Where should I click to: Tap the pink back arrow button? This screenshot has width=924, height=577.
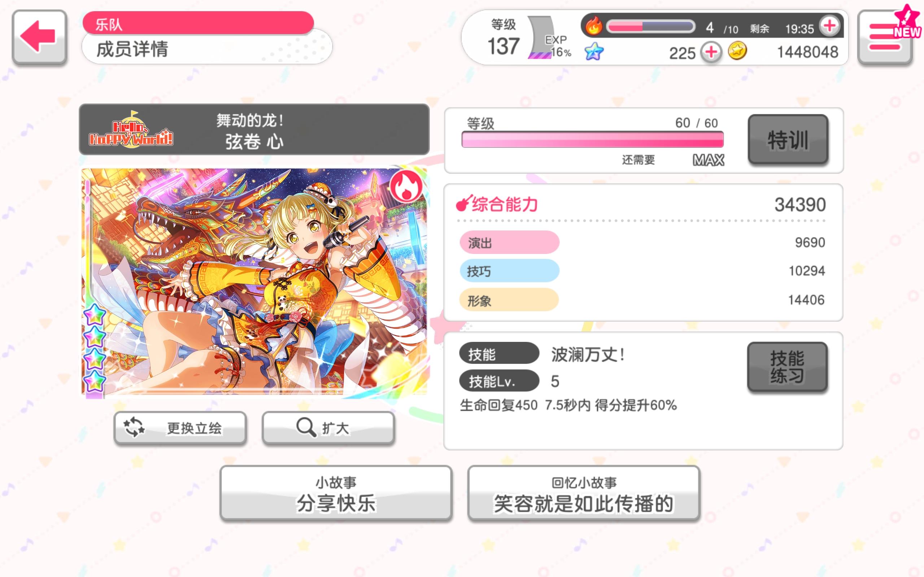coord(39,37)
